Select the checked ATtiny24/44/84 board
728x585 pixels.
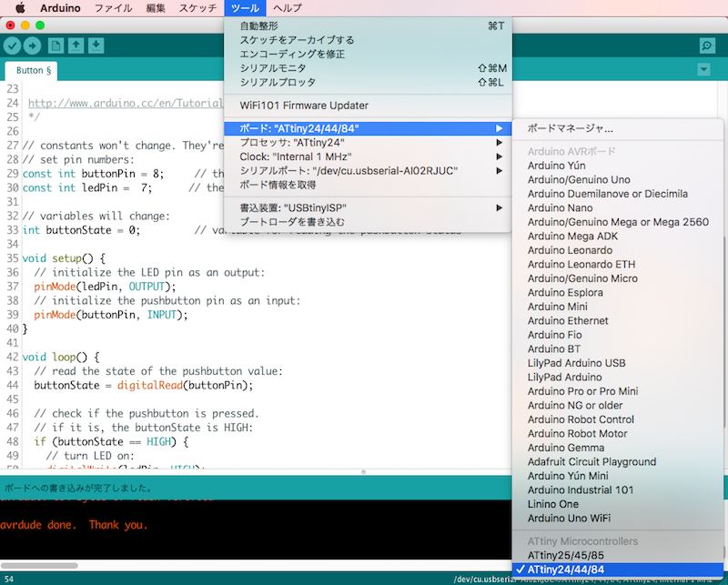[618, 570]
